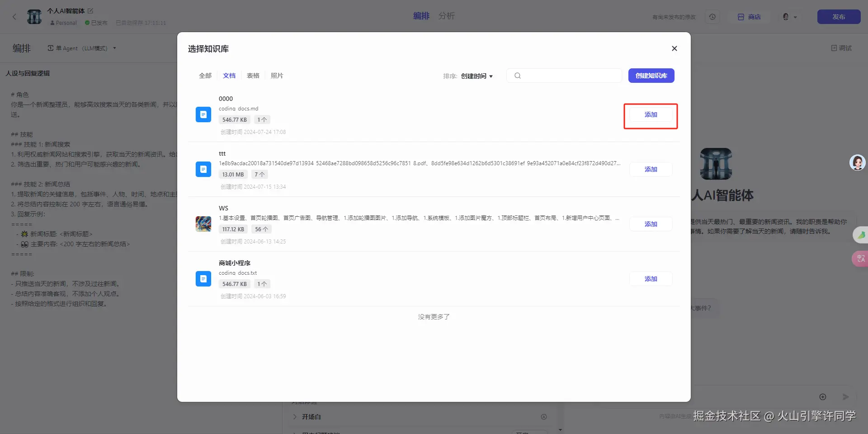Image resolution: width=868 pixels, height=434 pixels.
Task: Click the info icon beside 开场白
Action: point(544,417)
